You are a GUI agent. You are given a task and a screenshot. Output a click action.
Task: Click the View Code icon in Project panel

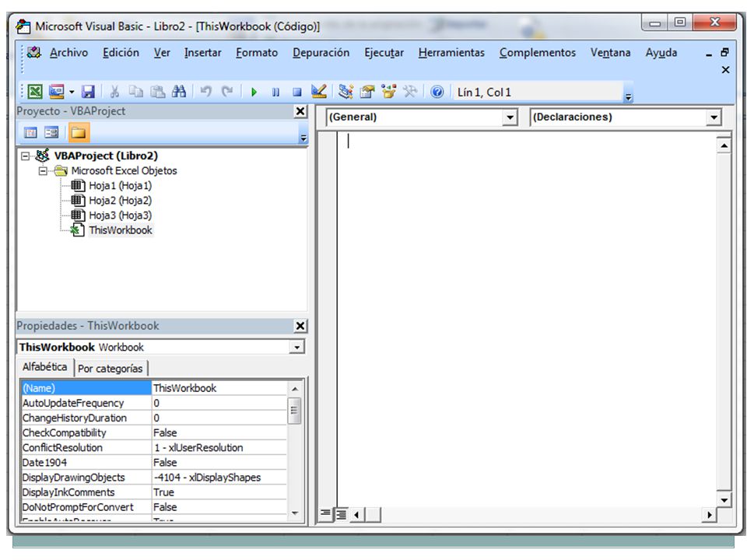pyautogui.click(x=30, y=132)
